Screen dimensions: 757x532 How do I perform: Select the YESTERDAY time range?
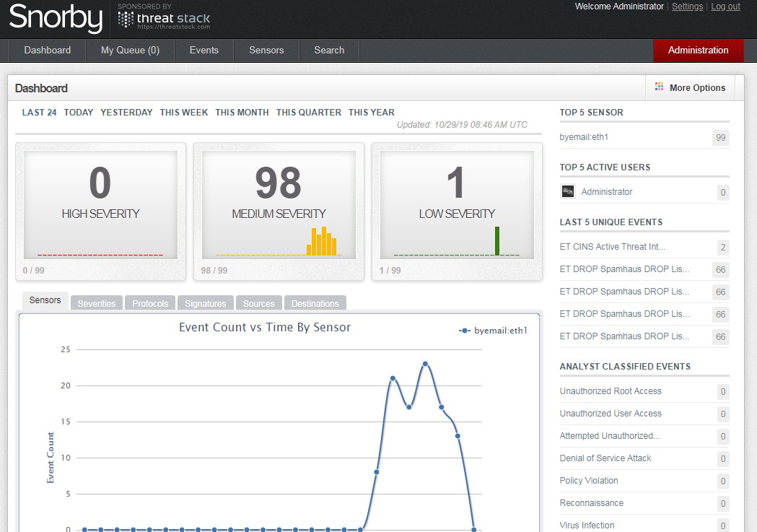[x=126, y=113]
